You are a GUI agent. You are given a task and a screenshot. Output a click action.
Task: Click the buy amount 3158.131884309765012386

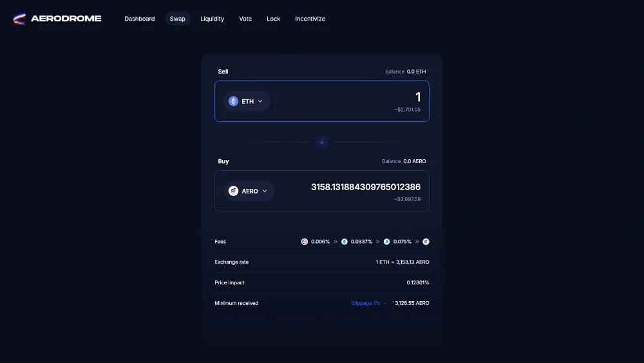click(366, 187)
